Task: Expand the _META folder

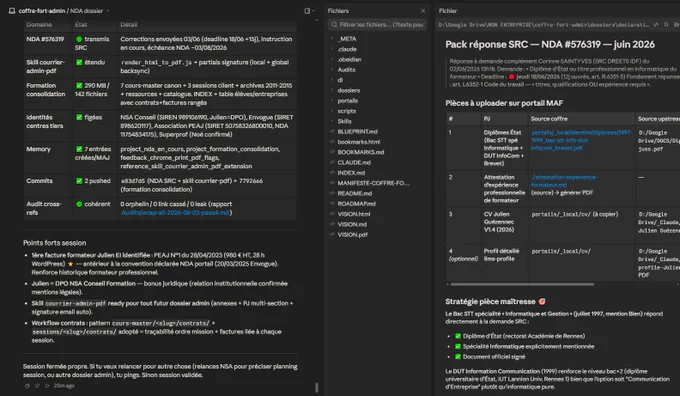Action: 332,39
